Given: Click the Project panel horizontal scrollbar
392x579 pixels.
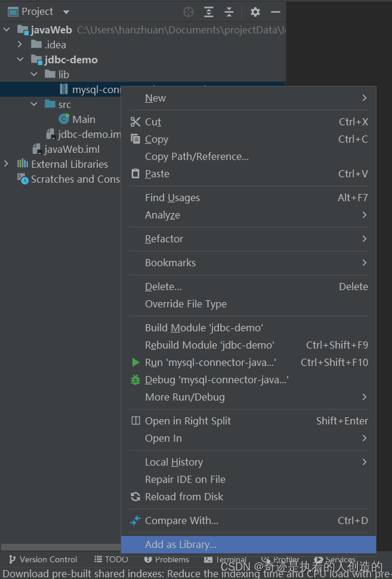Looking at the screenshot, I should [60, 547].
